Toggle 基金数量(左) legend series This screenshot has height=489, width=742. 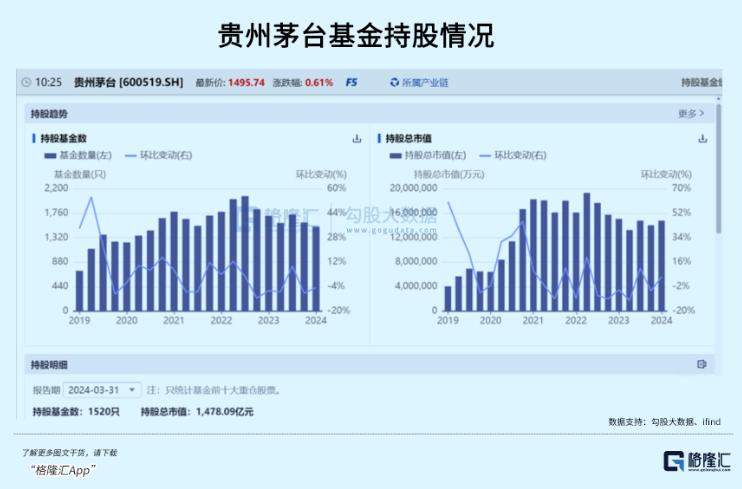78,155
